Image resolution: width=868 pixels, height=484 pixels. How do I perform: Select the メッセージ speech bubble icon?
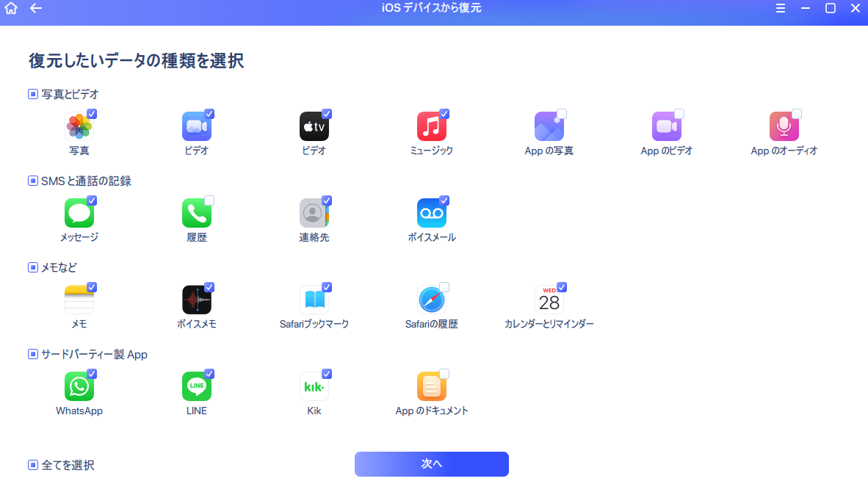coord(79,213)
